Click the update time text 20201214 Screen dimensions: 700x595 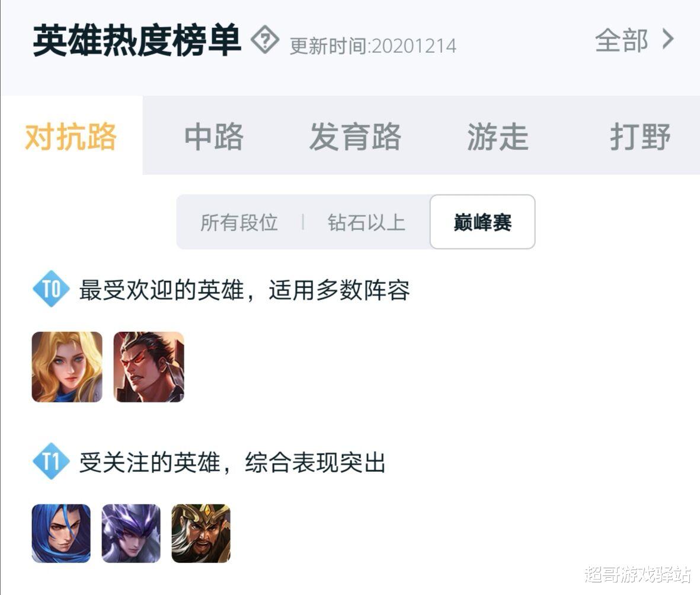pyautogui.click(x=414, y=46)
